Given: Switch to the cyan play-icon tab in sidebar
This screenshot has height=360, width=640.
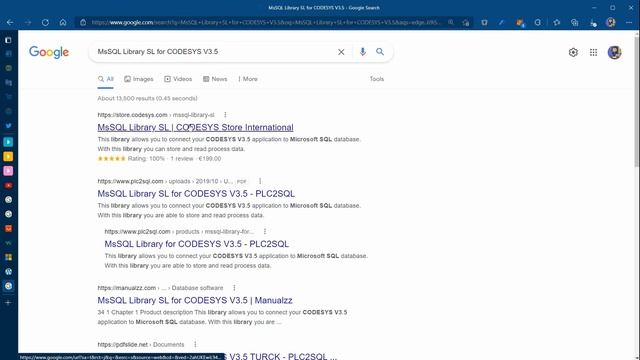Looking at the screenshot, I should pyautogui.click(x=8, y=142).
